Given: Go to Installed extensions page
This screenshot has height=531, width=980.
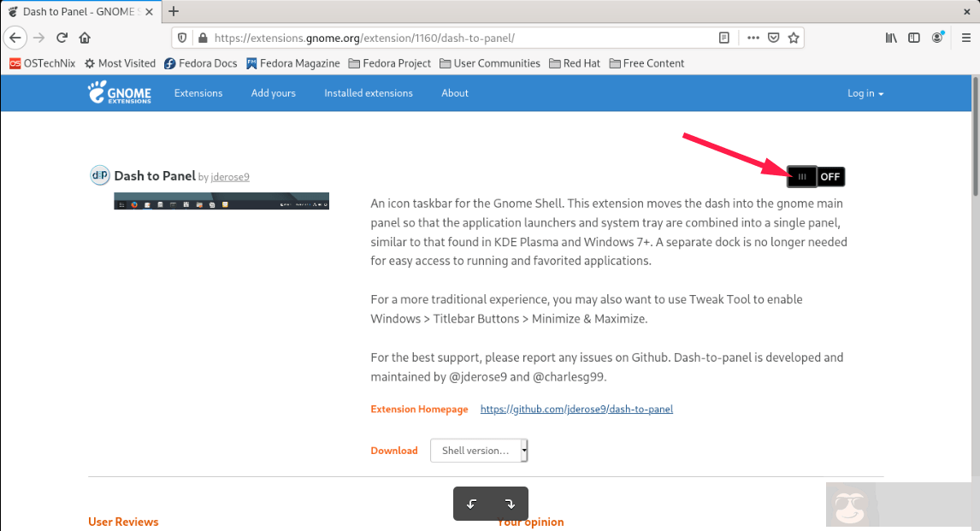Looking at the screenshot, I should click(368, 93).
